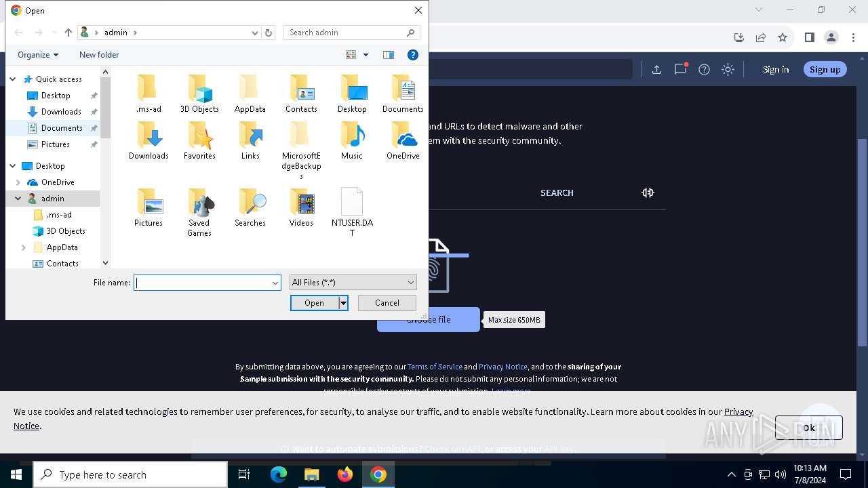Expand OneDrive tree node
Screen dimensions: 868x488
pyautogui.click(x=18, y=182)
